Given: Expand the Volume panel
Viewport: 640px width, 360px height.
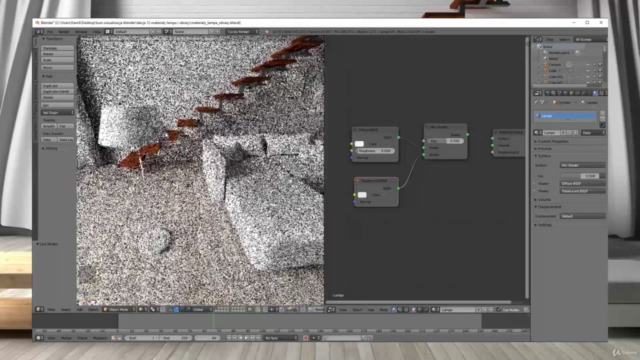Looking at the screenshot, I should click(x=543, y=200).
